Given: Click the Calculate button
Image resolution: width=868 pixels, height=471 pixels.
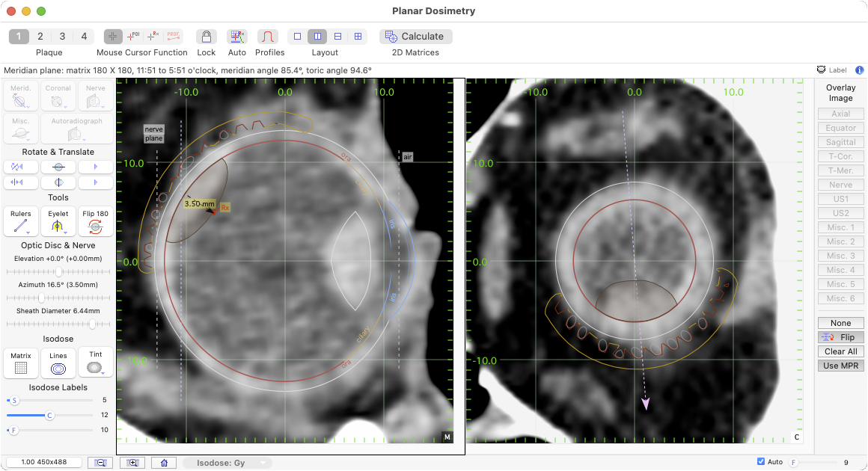Looking at the screenshot, I should (x=416, y=37).
